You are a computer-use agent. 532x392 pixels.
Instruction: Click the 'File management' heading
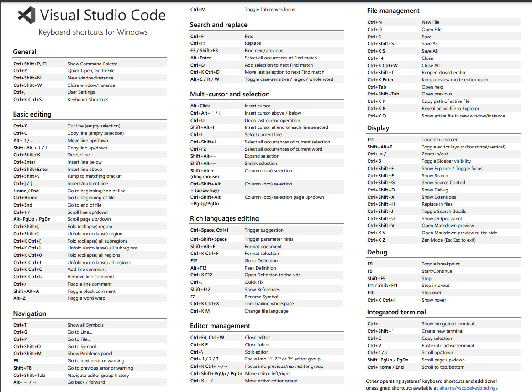[x=393, y=11]
